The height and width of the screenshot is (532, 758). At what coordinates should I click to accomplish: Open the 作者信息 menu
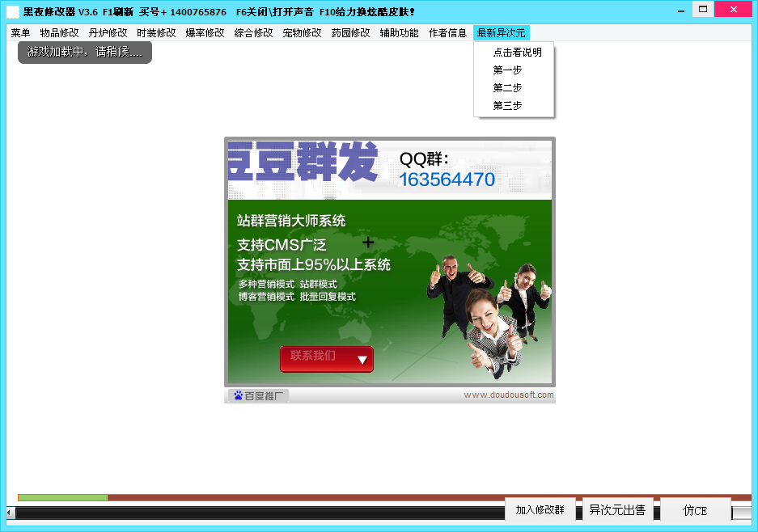coord(447,33)
